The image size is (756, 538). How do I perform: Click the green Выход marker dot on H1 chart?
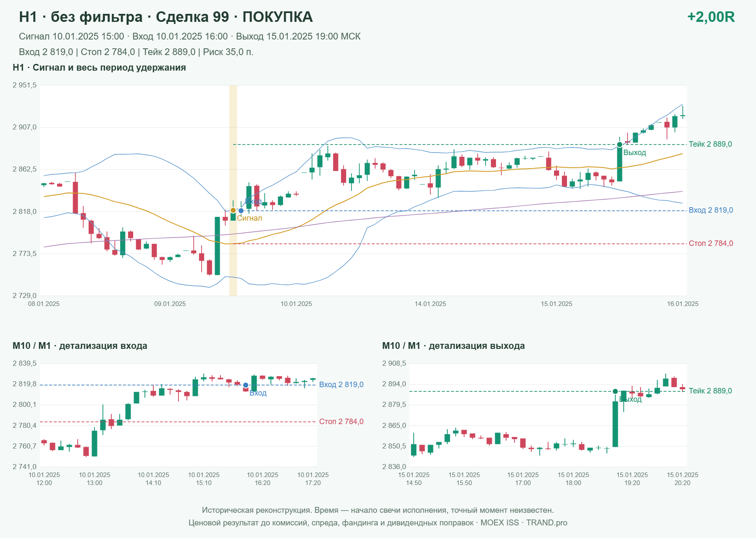pyautogui.click(x=619, y=145)
